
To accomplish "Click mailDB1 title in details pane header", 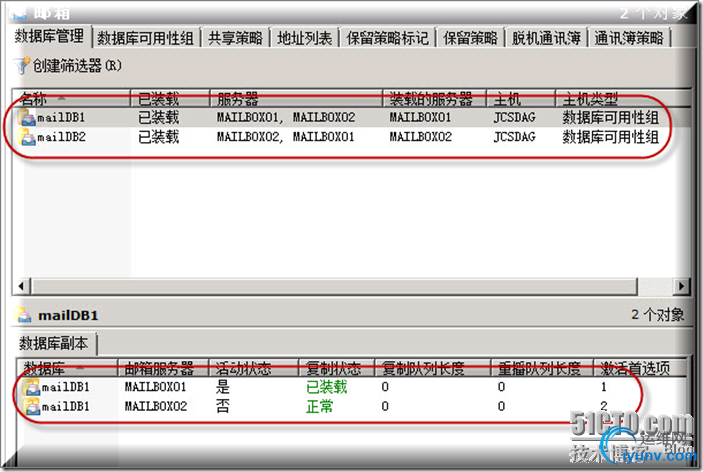I will pyautogui.click(x=68, y=316).
